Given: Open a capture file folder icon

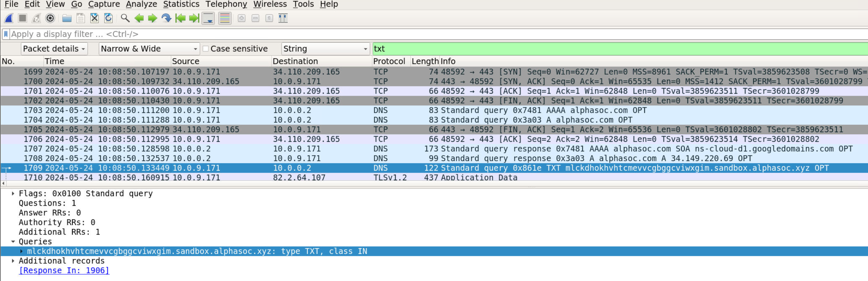Looking at the screenshot, I should pyautogui.click(x=67, y=18).
